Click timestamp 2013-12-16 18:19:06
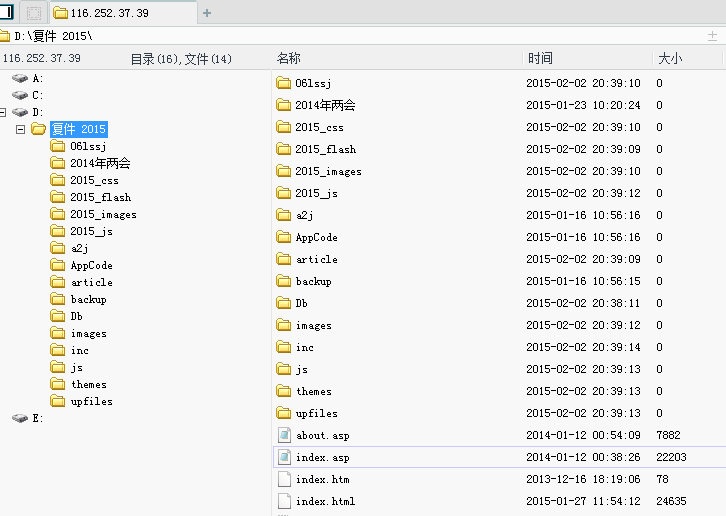Screen dimensions: 726x516 pyautogui.click(x=583, y=479)
